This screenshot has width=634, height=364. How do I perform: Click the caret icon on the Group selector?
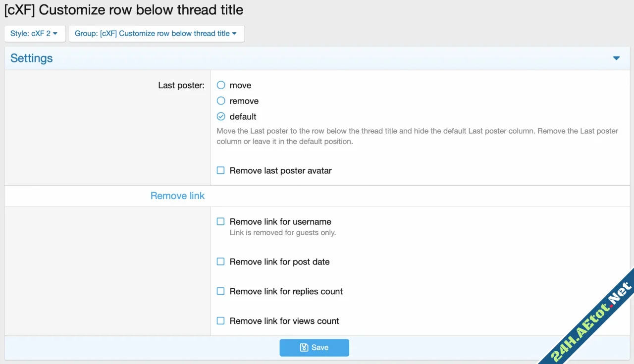[235, 33]
